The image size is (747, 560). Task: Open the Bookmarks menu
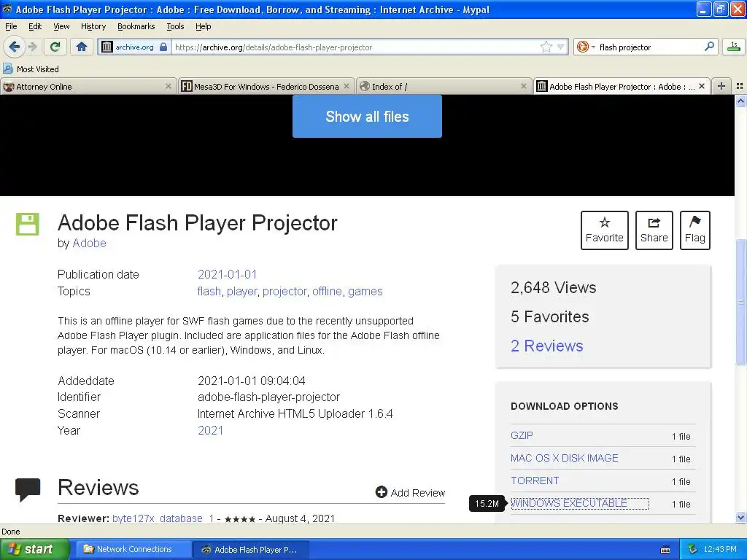coord(136,26)
